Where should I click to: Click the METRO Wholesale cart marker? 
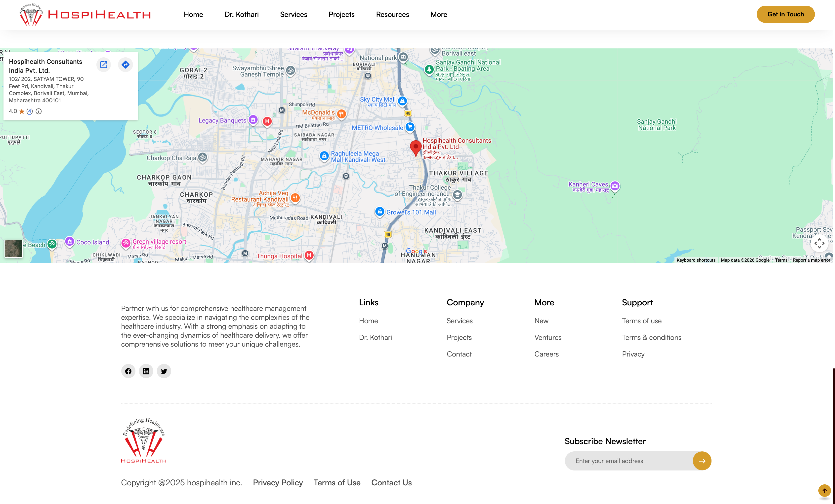410,127
